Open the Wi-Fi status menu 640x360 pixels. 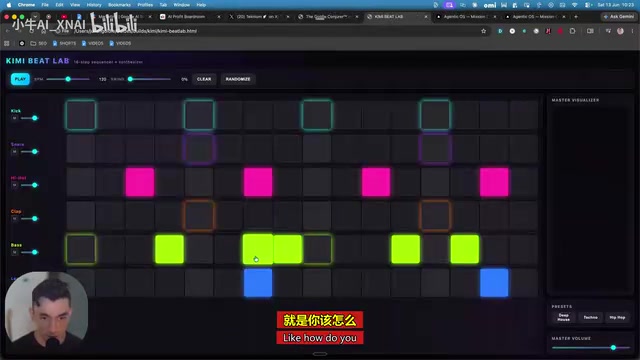point(575,5)
